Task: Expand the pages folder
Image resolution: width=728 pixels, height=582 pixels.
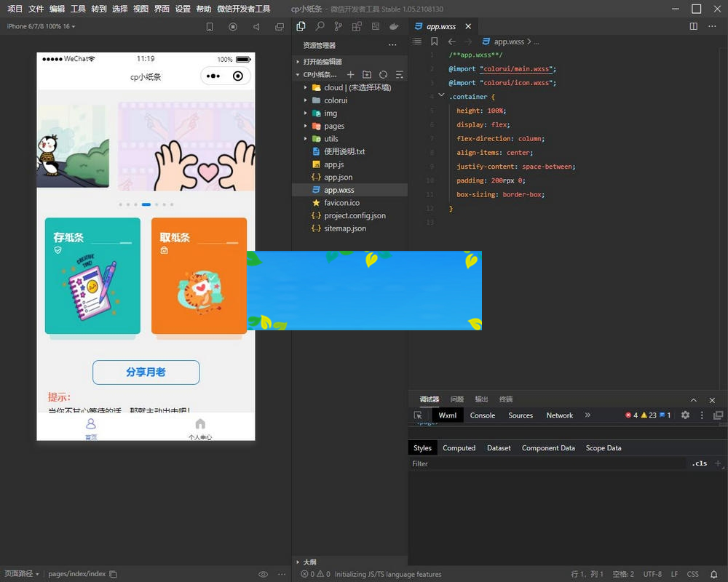Action: pyautogui.click(x=334, y=126)
